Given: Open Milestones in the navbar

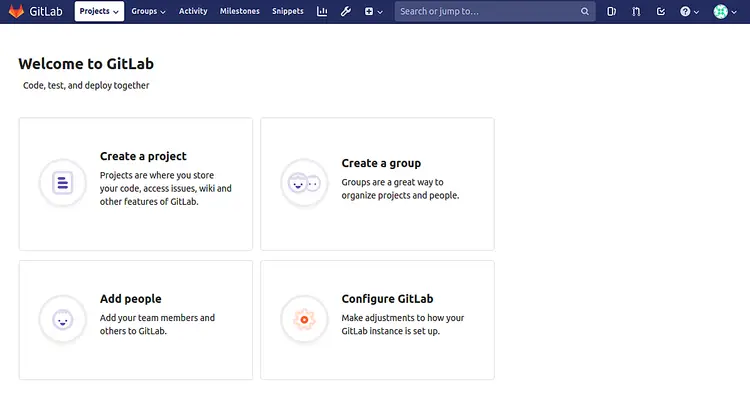Looking at the screenshot, I should click(x=239, y=12).
